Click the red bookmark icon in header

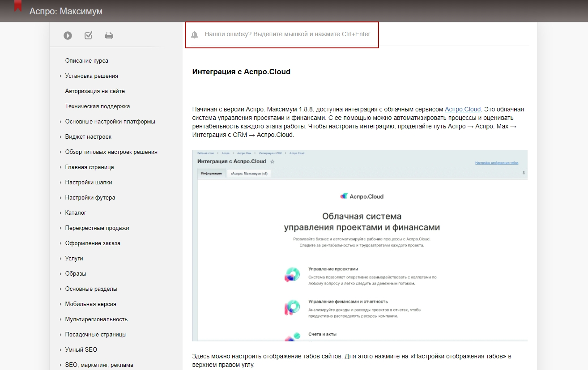(18, 6)
